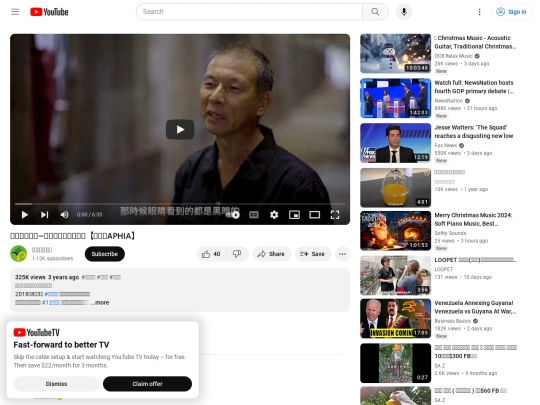Share this video
Screen dimensions: 540x405
pyautogui.click(x=271, y=254)
